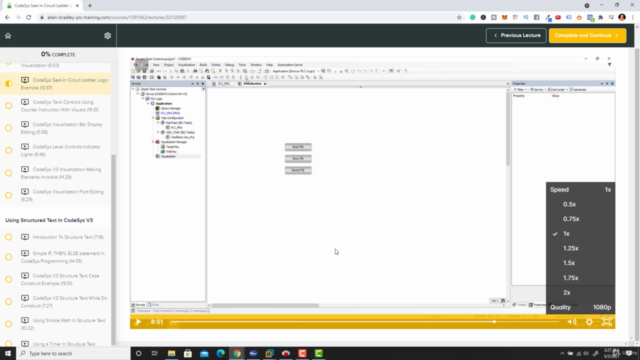Open the Chrome three-dot menu
This screenshot has width=640, height=360.
click(633, 18)
